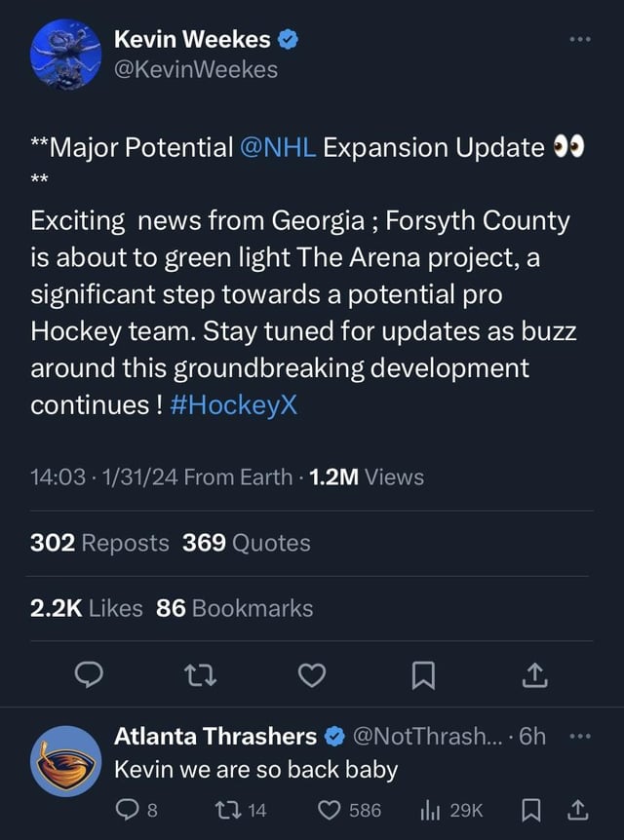Open Atlanta Thrashers avatar profile

click(x=65, y=761)
